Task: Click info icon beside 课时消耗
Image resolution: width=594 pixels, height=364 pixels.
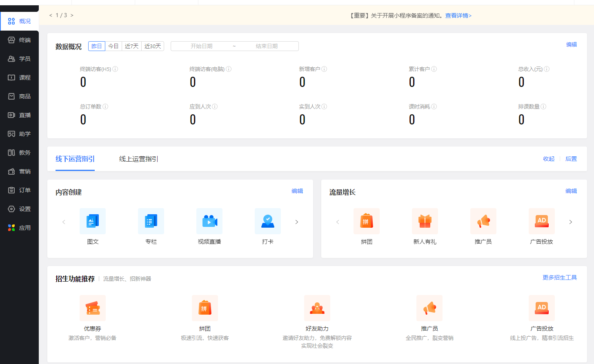Action: [434, 107]
